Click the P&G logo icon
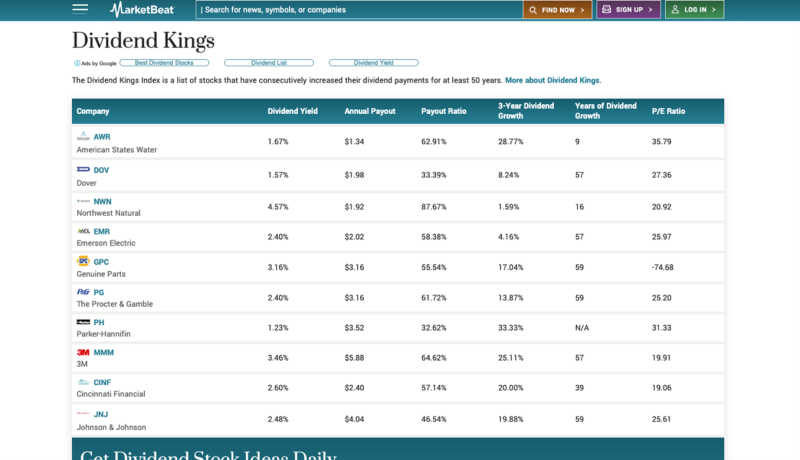The height and width of the screenshot is (460, 800). pos(83,292)
